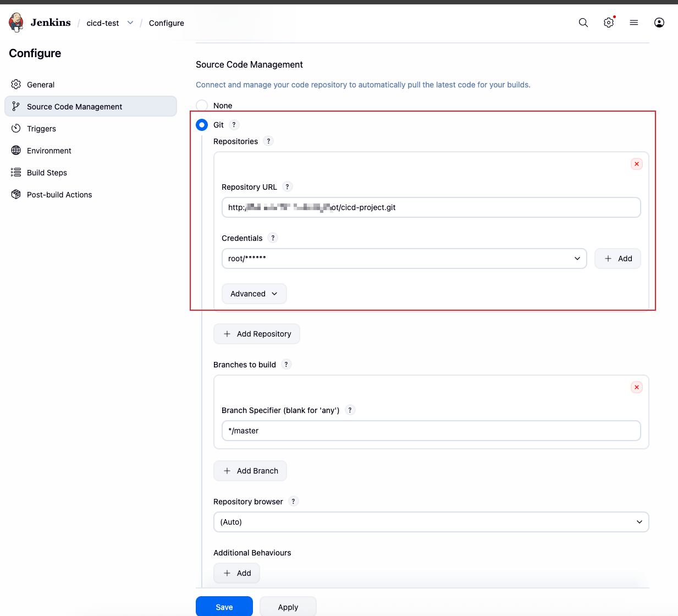Screen dimensions: 678x616
Task: Open the search icon in header
Action: [x=583, y=23]
